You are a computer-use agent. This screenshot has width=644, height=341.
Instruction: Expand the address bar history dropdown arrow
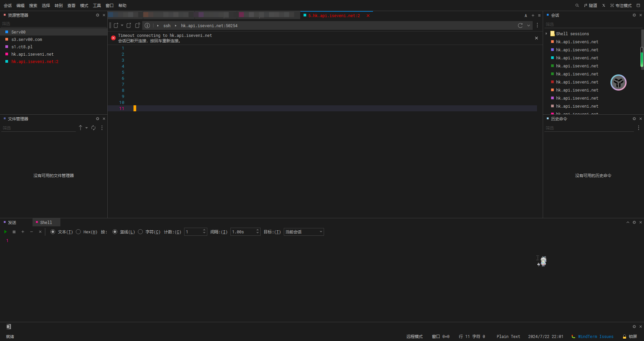coord(529,25)
